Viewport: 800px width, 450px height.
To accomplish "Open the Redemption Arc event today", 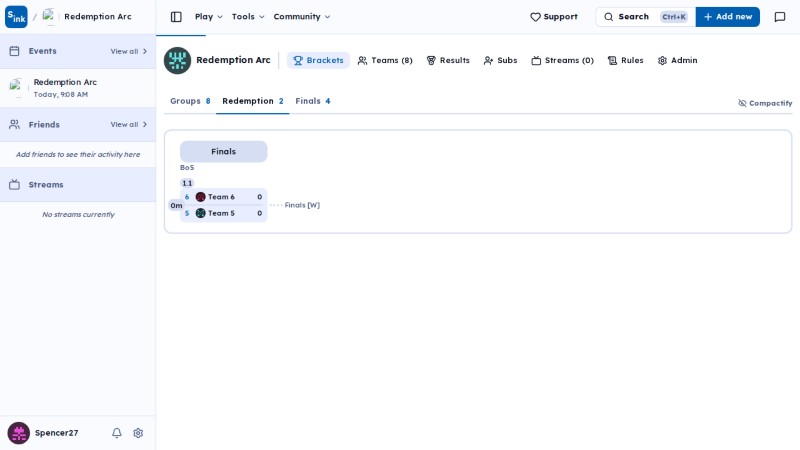I will tap(78, 88).
